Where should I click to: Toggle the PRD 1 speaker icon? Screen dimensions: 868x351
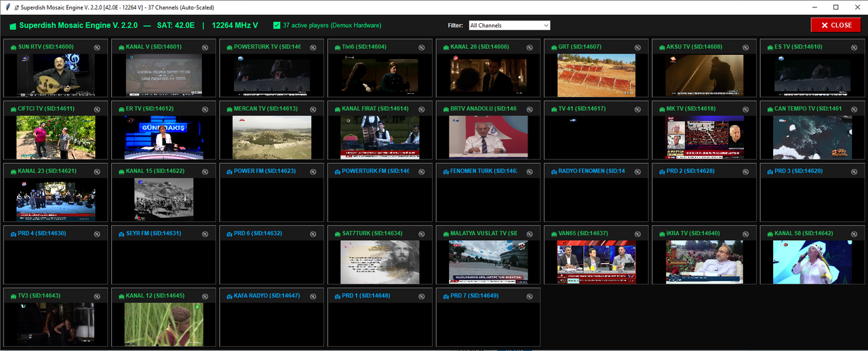[421, 296]
